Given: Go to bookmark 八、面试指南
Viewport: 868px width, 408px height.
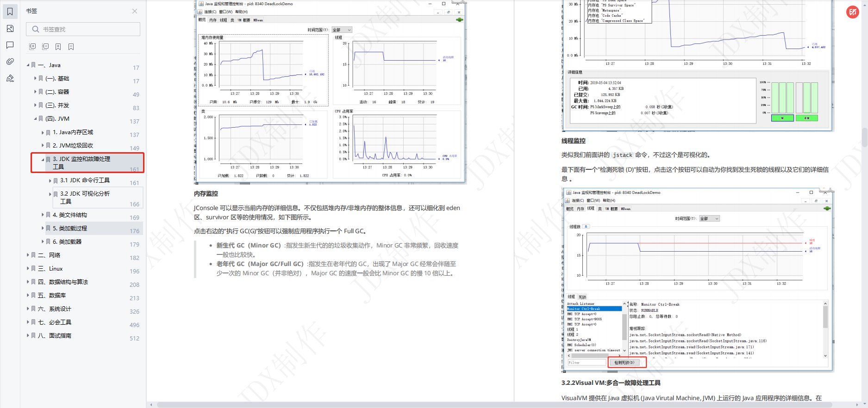Looking at the screenshot, I should (x=55, y=336).
